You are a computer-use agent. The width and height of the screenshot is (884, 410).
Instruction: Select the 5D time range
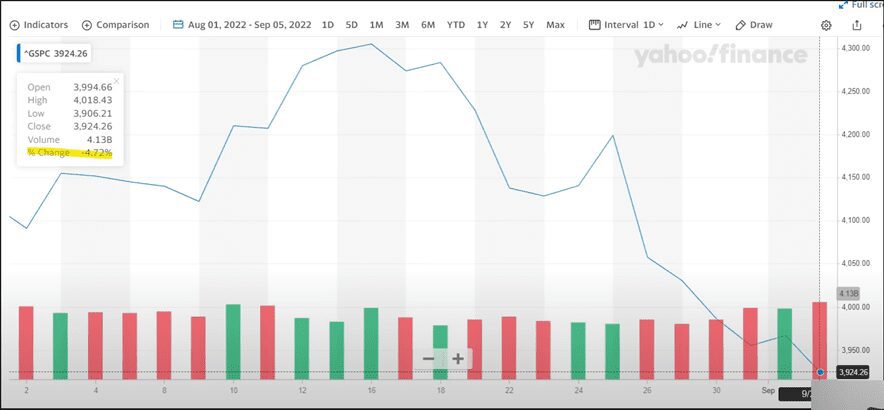(351, 24)
